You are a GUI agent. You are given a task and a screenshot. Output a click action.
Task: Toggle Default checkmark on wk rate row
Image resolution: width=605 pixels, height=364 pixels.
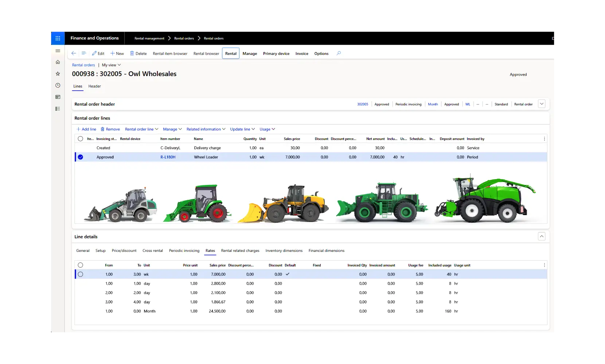coord(288,274)
